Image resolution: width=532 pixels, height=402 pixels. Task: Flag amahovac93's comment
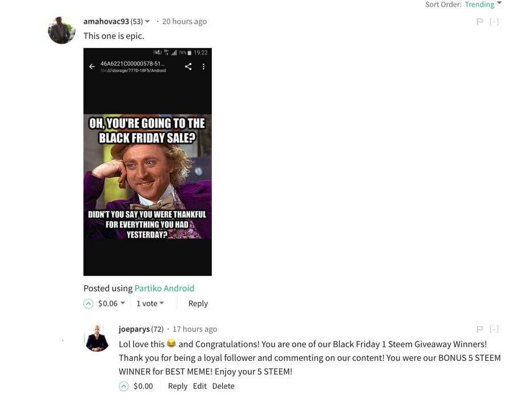(x=479, y=22)
